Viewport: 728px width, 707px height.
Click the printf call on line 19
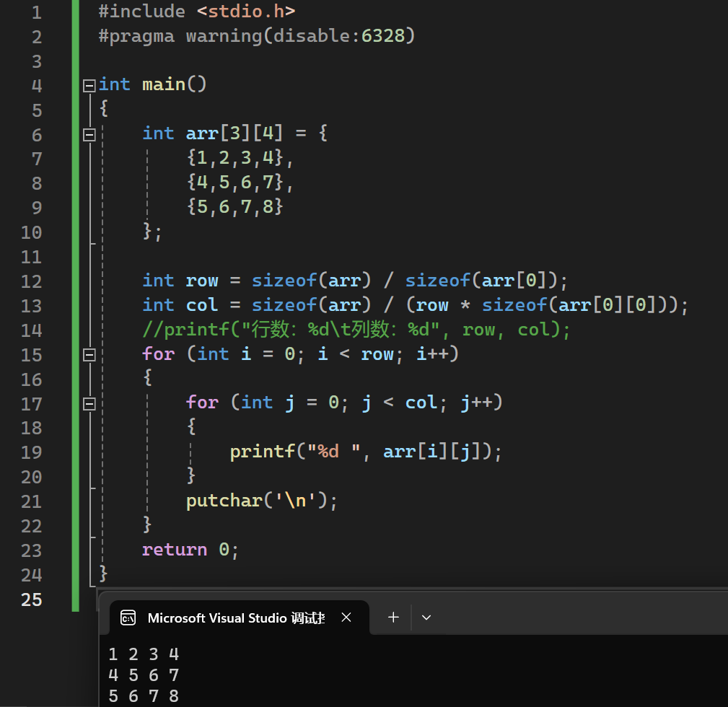261,452
